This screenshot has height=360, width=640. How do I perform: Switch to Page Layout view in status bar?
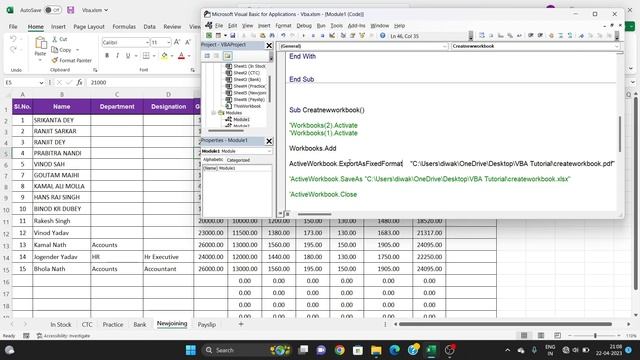click(x=541, y=336)
